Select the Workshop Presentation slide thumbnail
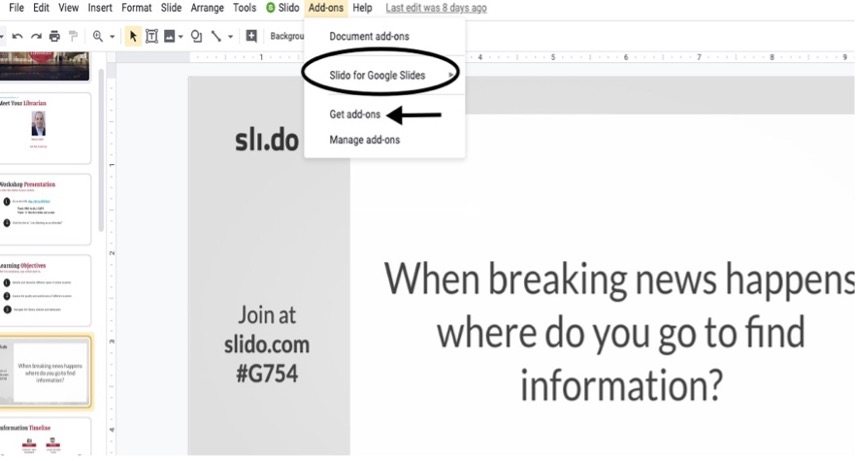 click(45, 210)
